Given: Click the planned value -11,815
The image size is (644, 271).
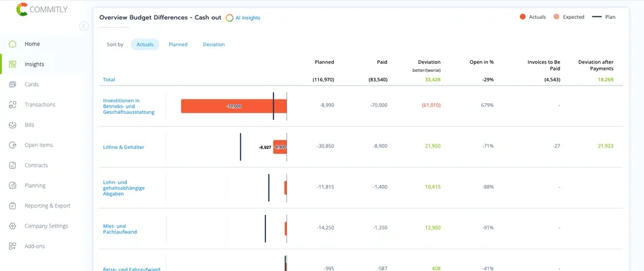Looking at the screenshot, I should [x=326, y=187].
